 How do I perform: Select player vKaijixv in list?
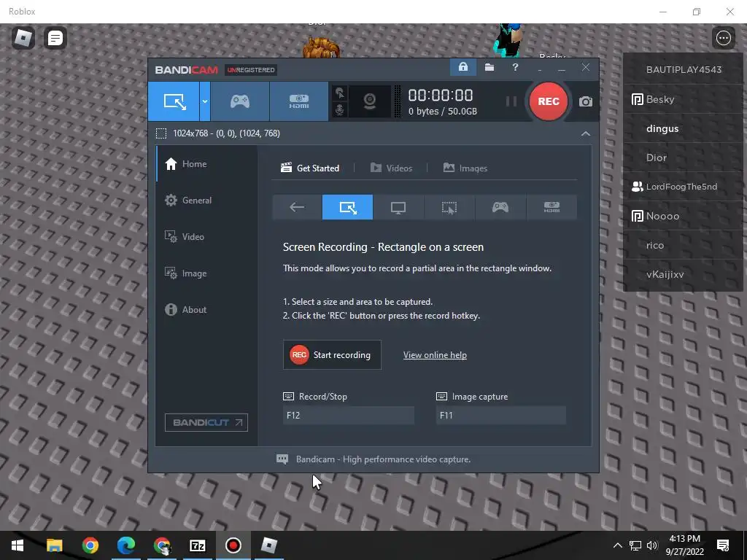tap(684, 274)
